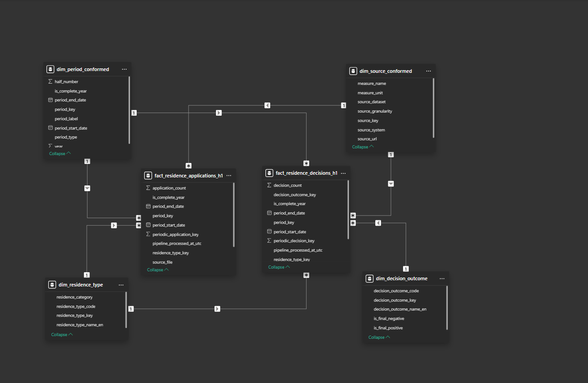Click sigma icon next to application_count
Image resolution: width=588 pixels, height=383 pixels.
148,188
